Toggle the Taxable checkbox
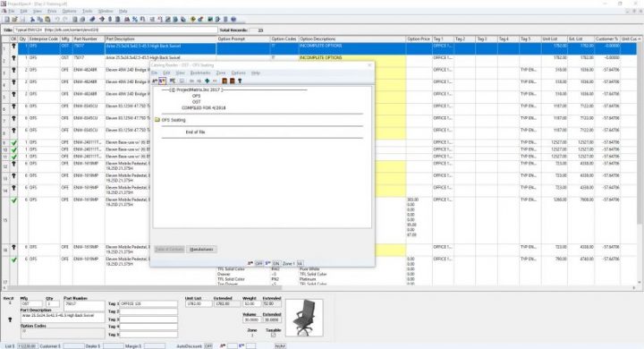Screen dimensions: 644x349 pyautogui.click(x=273, y=335)
